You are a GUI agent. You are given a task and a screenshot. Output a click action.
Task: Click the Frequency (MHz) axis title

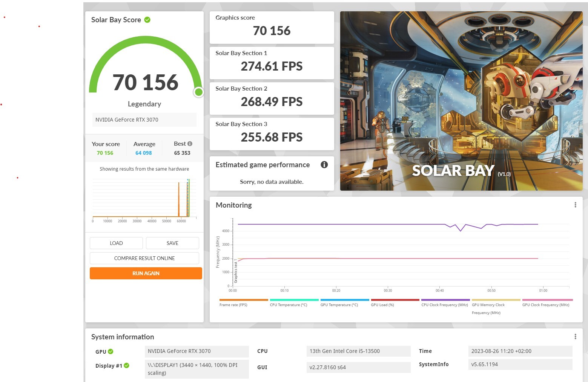pyautogui.click(x=218, y=252)
